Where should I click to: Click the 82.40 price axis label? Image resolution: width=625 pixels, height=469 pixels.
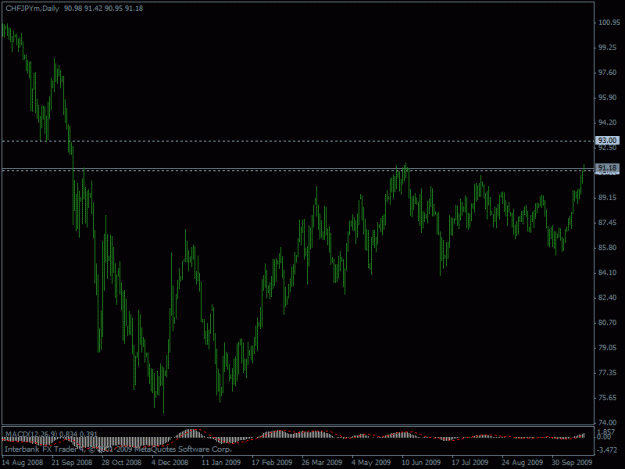point(607,298)
